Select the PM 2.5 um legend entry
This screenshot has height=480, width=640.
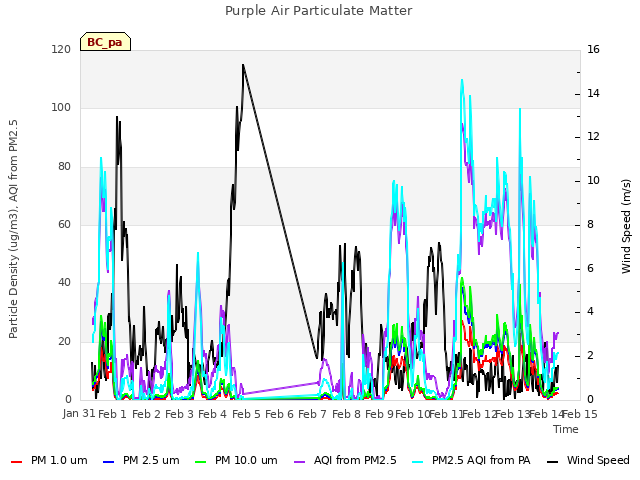[x=141, y=460]
